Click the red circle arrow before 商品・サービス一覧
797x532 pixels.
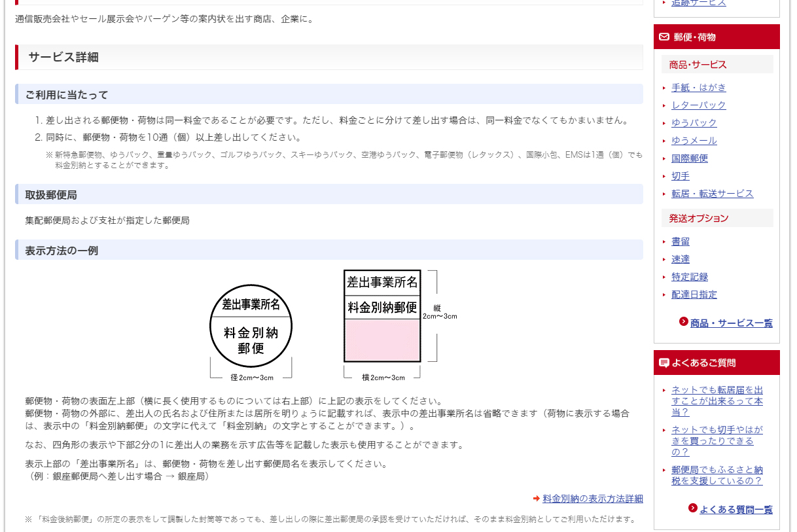[x=684, y=322]
